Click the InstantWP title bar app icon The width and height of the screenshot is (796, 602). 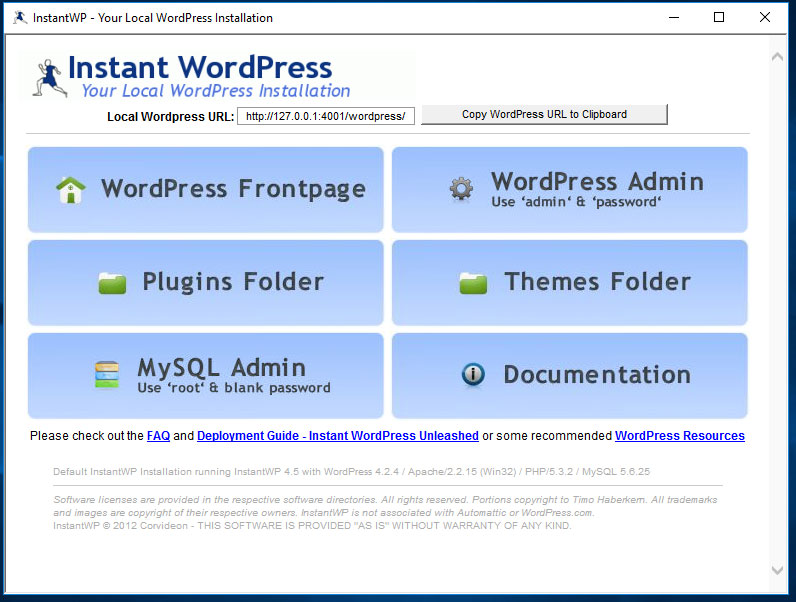click(x=20, y=18)
